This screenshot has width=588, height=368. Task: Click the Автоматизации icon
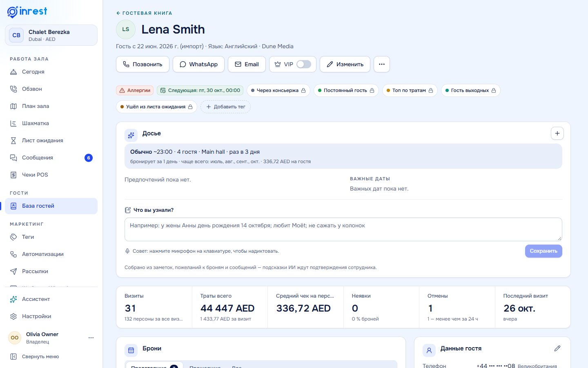click(x=13, y=254)
